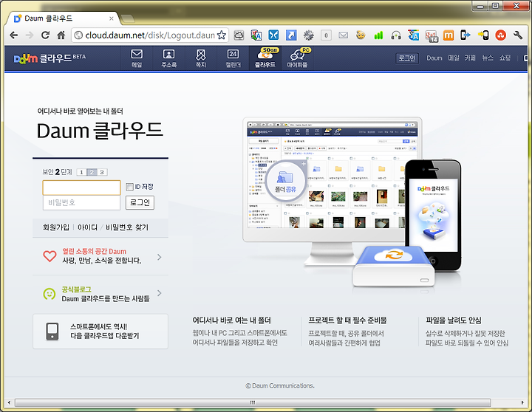
Task: Click the scrollbar left arrow
Action: tap(9, 402)
